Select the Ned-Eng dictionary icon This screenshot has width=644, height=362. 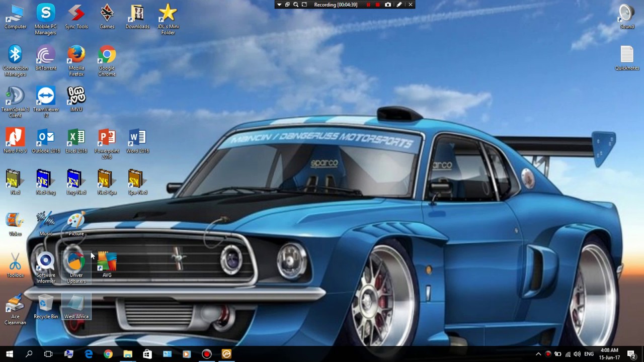tap(45, 182)
